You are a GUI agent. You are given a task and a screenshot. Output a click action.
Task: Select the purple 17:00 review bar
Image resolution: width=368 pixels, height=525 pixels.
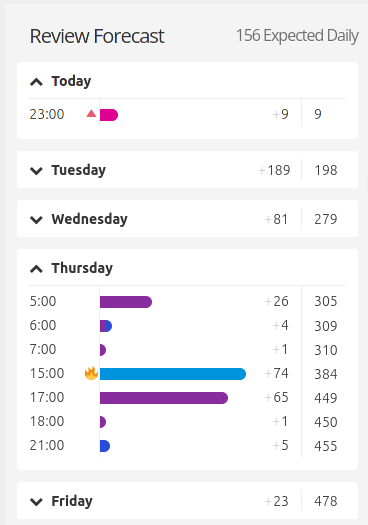[x=164, y=398]
